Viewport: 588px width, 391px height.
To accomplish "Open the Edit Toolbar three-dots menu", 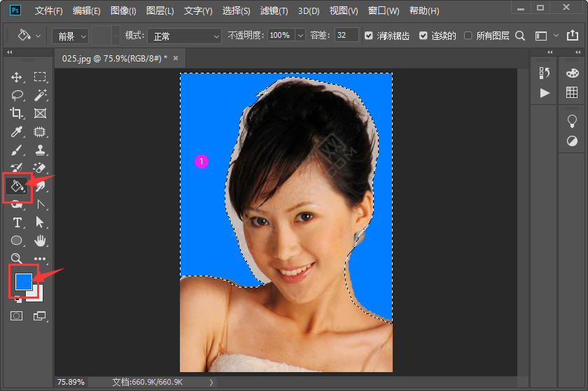I will [x=40, y=259].
